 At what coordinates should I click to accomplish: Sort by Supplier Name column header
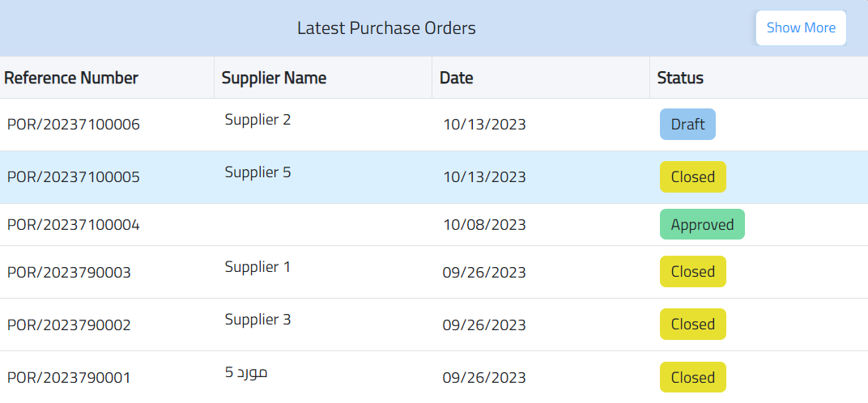(274, 78)
